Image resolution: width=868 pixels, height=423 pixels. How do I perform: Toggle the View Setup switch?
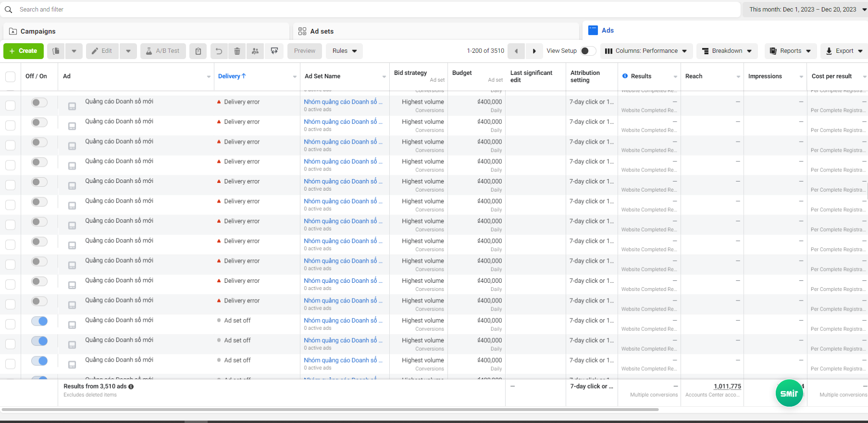point(588,51)
